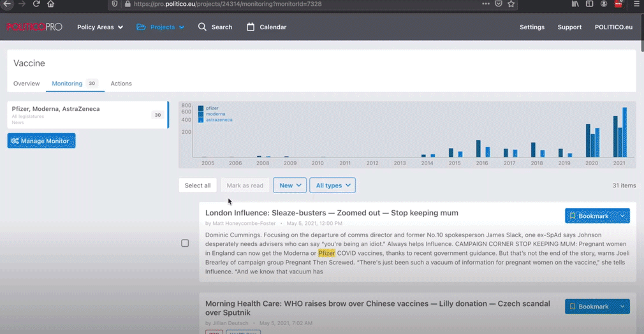Click the tracking protection shield icon
The width and height of the screenshot is (644, 334).
tap(115, 4)
